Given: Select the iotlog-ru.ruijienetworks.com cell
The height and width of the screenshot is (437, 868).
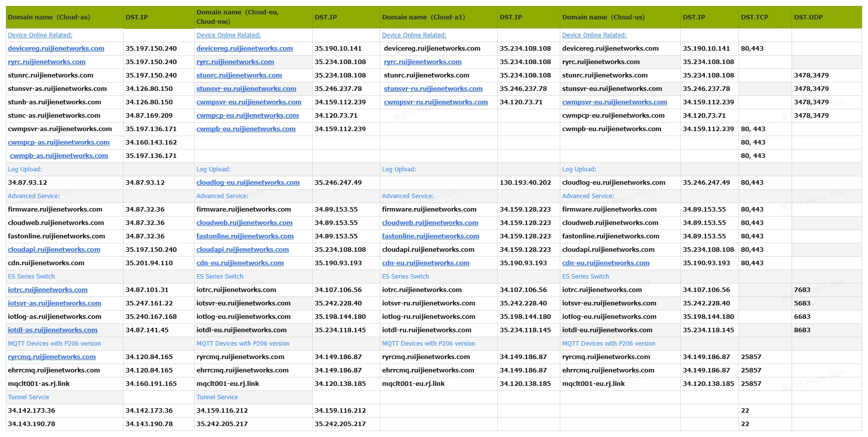Looking at the screenshot, I should 439,317.
